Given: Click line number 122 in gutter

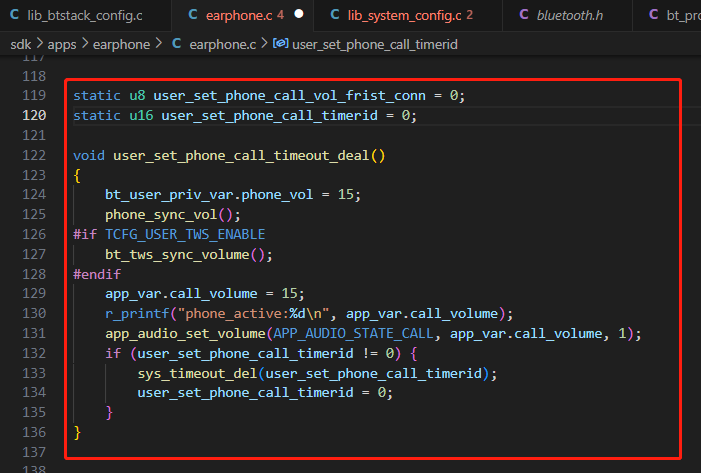Looking at the screenshot, I should tap(34, 155).
